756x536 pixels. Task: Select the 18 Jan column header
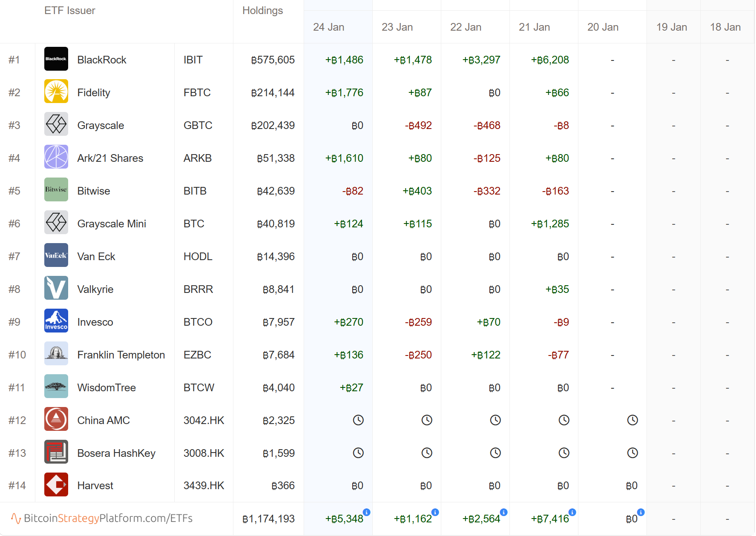click(x=725, y=27)
